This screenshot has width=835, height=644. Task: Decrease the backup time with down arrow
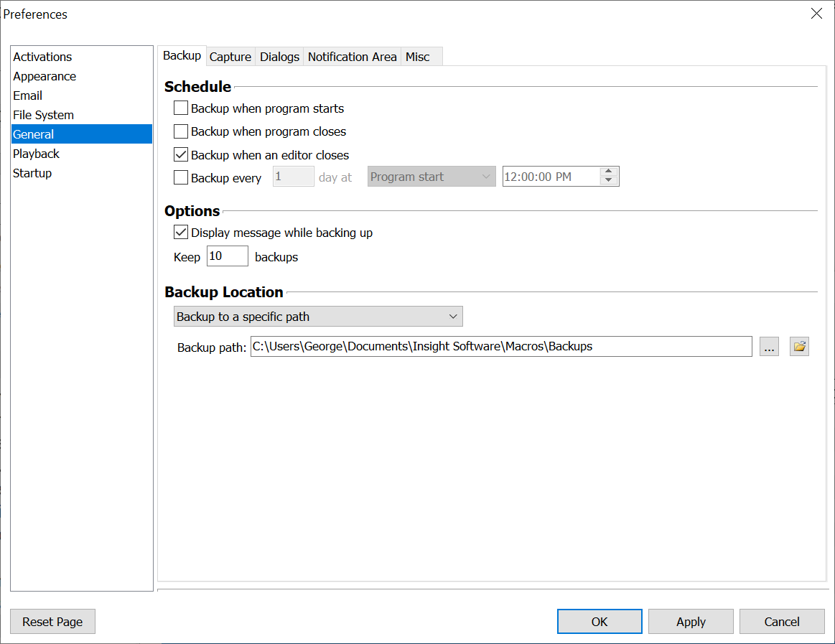[609, 181]
